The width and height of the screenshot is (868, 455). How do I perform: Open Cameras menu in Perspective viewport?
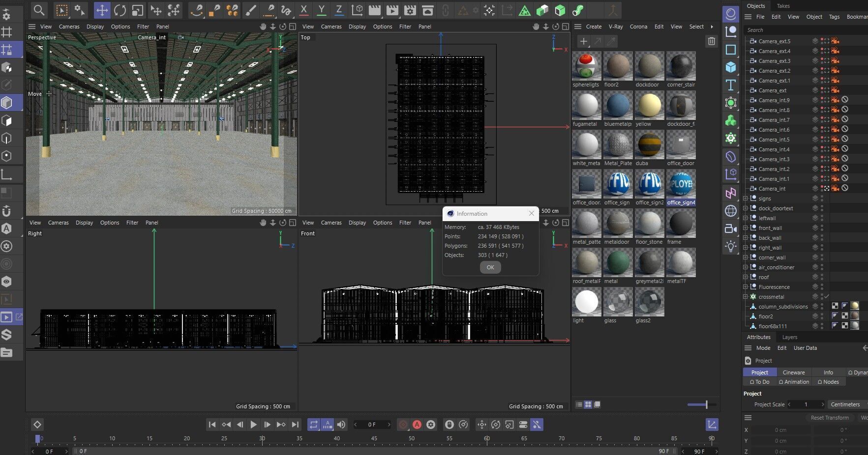click(69, 27)
